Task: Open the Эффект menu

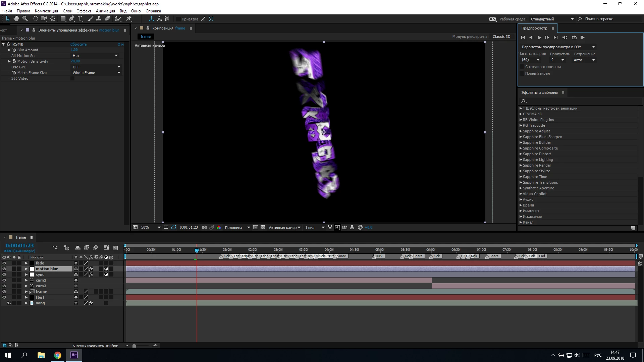Action: [x=84, y=11]
